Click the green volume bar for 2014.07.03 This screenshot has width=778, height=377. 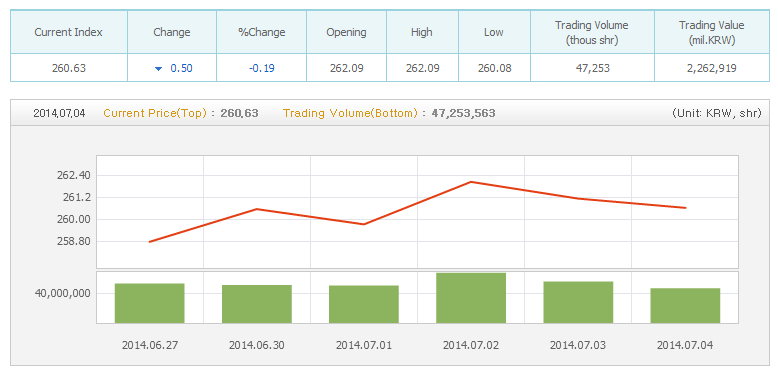pyautogui.click(x=578, y=302)
